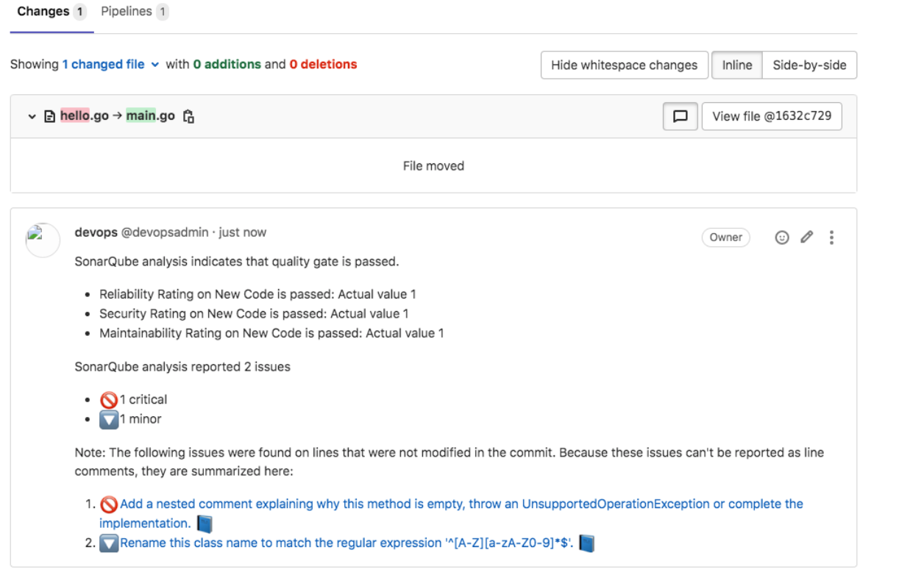
Task: Edit the devops comment with pencil icon
Action: (x=807, y=237)
